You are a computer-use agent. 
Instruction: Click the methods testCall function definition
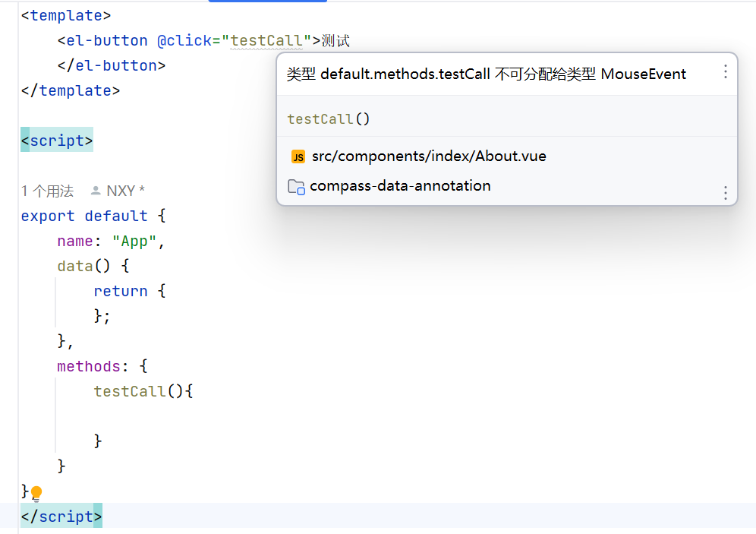[x=129, y=390]
